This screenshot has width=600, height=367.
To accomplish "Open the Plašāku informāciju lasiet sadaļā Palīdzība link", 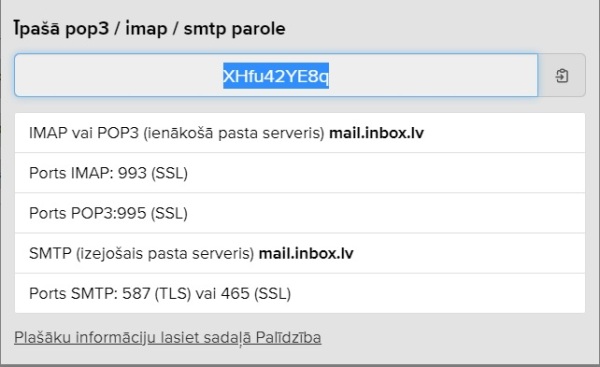I will (168, 338).
